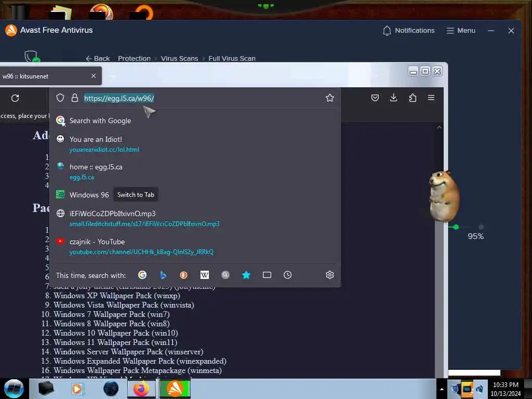Close the w96 :: kitsunenet tab
This screenshot has height=399, width=532.
tap(94, 76)
